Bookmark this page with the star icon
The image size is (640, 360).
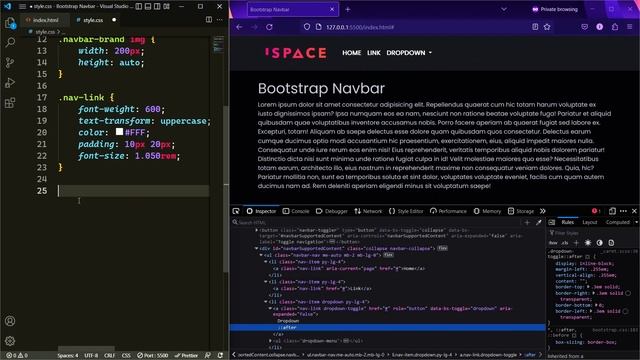pos(547,27)
